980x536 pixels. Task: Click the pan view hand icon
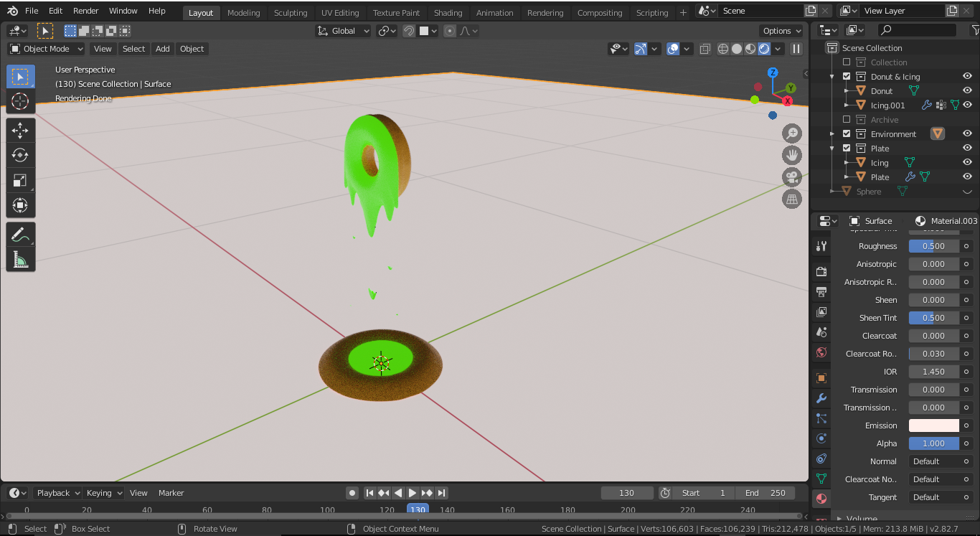[x=792, y=154]
